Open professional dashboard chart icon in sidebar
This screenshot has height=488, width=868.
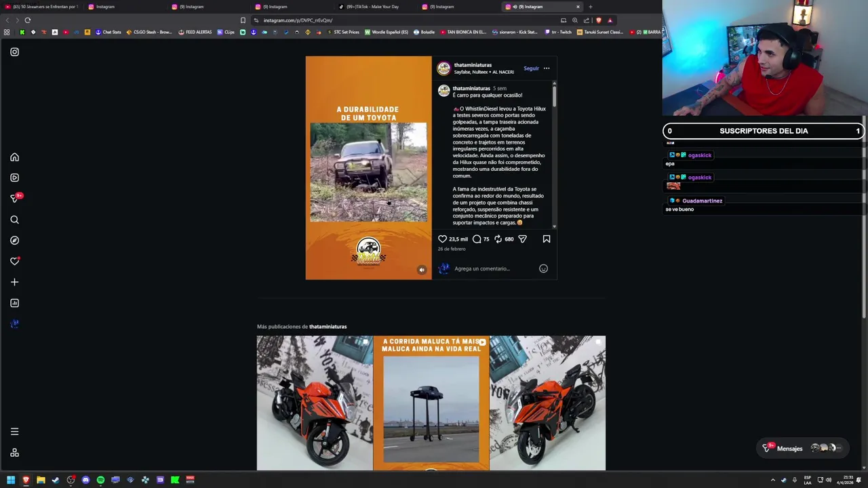(14, 303)
